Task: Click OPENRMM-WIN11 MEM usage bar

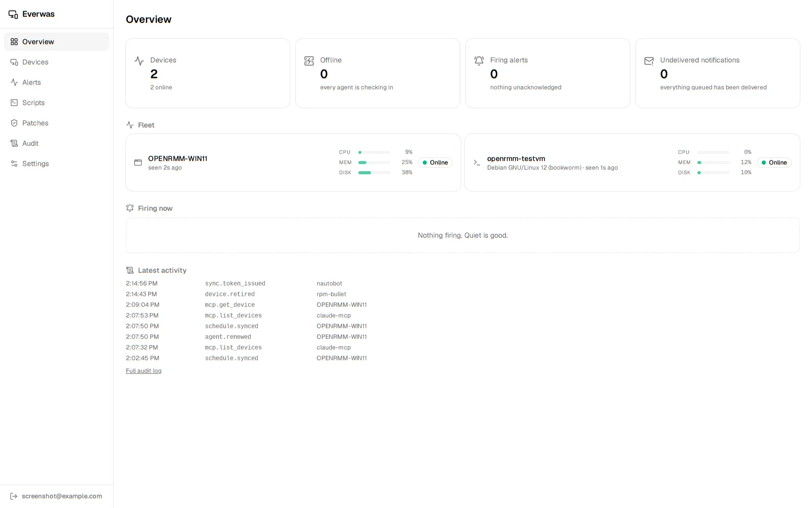Action: [375, 163]
